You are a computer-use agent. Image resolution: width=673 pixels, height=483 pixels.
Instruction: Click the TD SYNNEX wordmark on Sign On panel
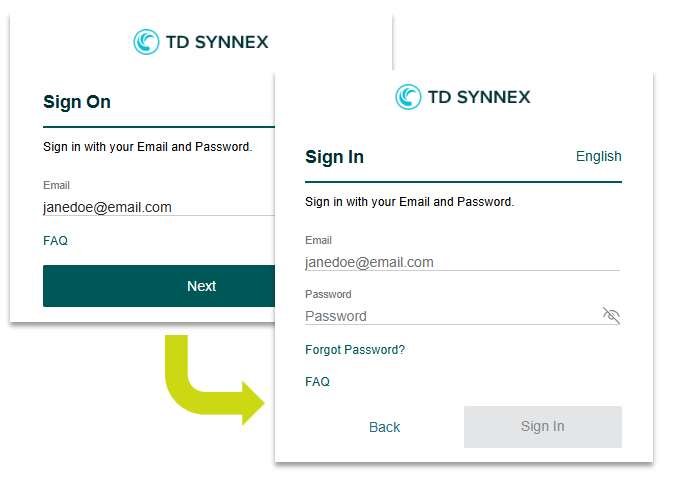click(x=217, y=42)
